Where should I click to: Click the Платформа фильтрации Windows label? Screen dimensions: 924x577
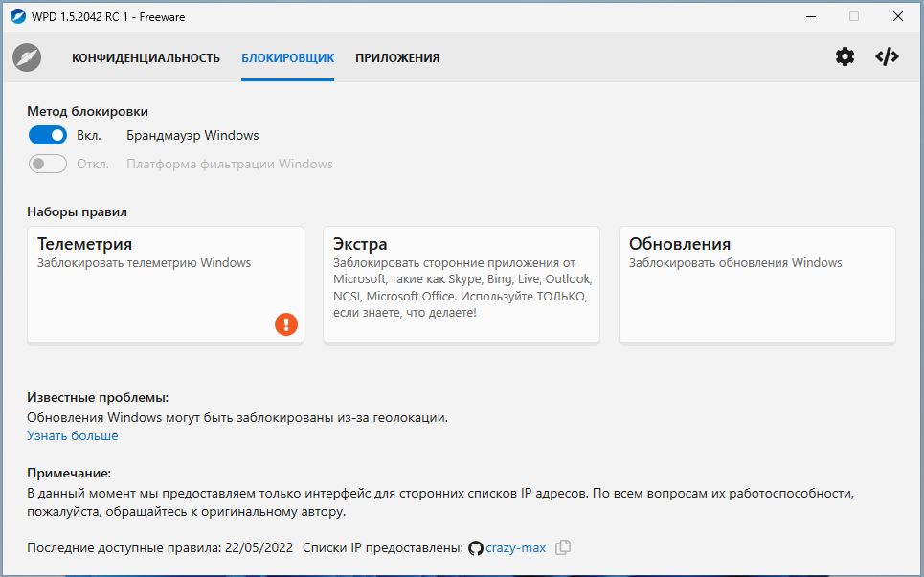(x=230, y=164)
